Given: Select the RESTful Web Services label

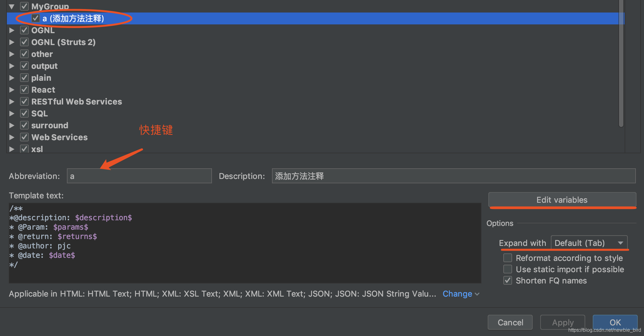Looking at the screenshot, I should [77, 102].
